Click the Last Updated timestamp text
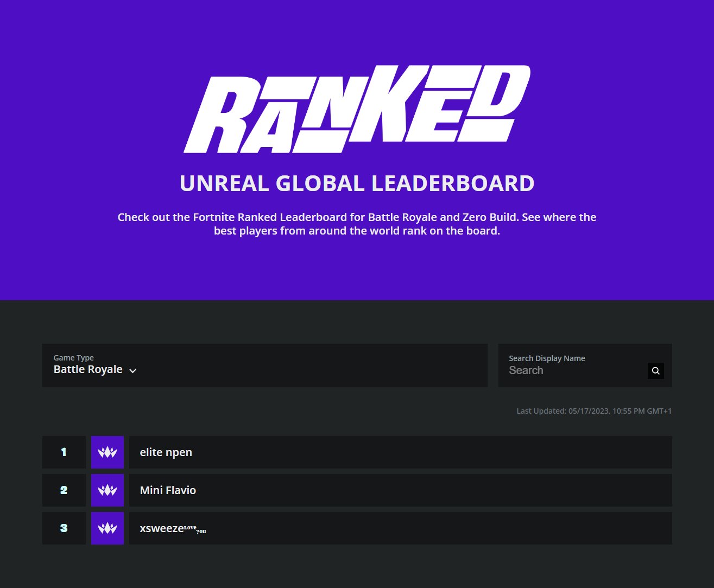Image resolution: width=714 pixels, height=588 pixels. pos(594,411)
